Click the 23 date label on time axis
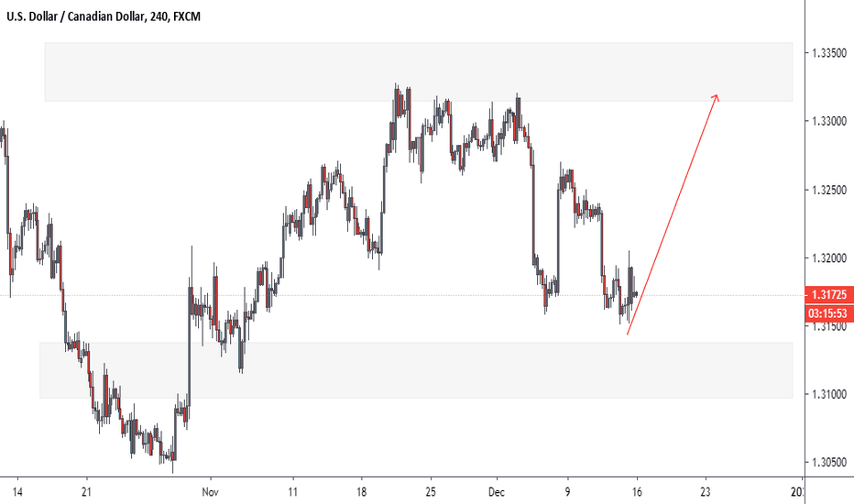 tap(706, 492)
